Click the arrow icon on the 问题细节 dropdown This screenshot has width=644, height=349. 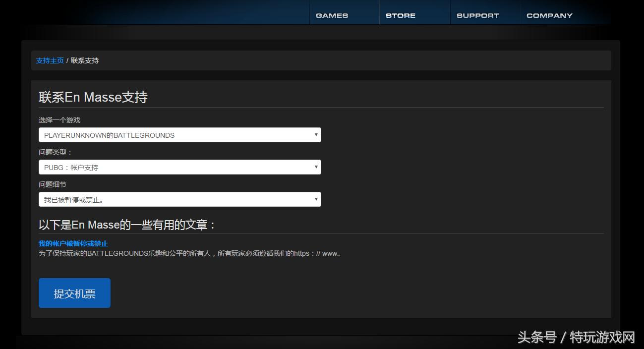[316, 199]
